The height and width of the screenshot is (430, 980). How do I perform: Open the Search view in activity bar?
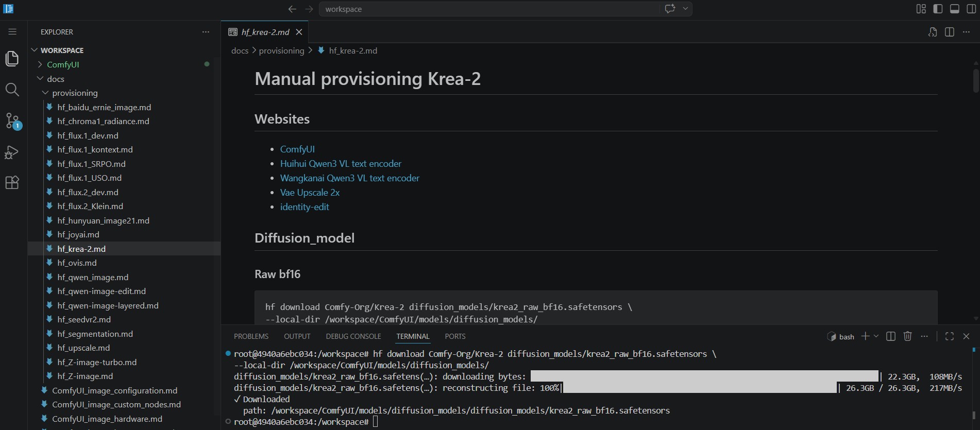click(x=12, y=90)
